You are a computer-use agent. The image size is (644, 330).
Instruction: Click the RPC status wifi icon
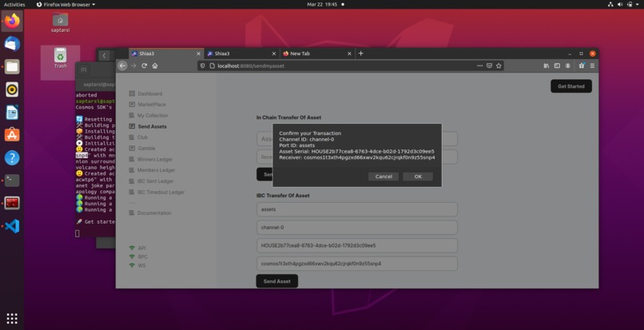click(x=132, y=256)
